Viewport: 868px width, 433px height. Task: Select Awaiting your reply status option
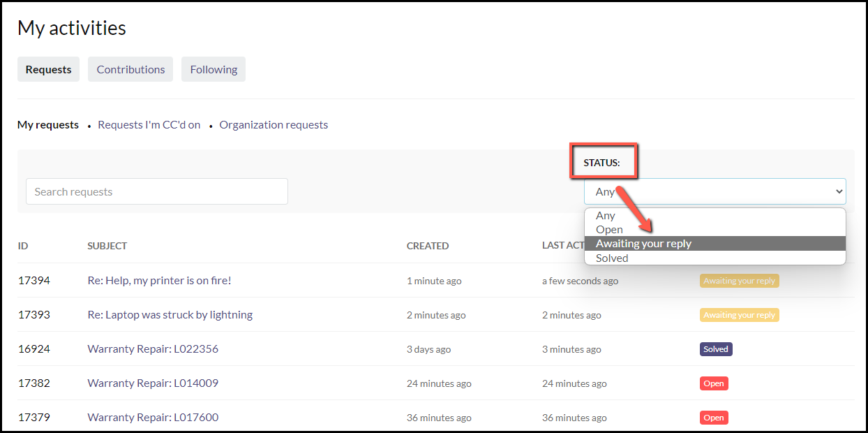pyautogui.click(x=643, y=244)
